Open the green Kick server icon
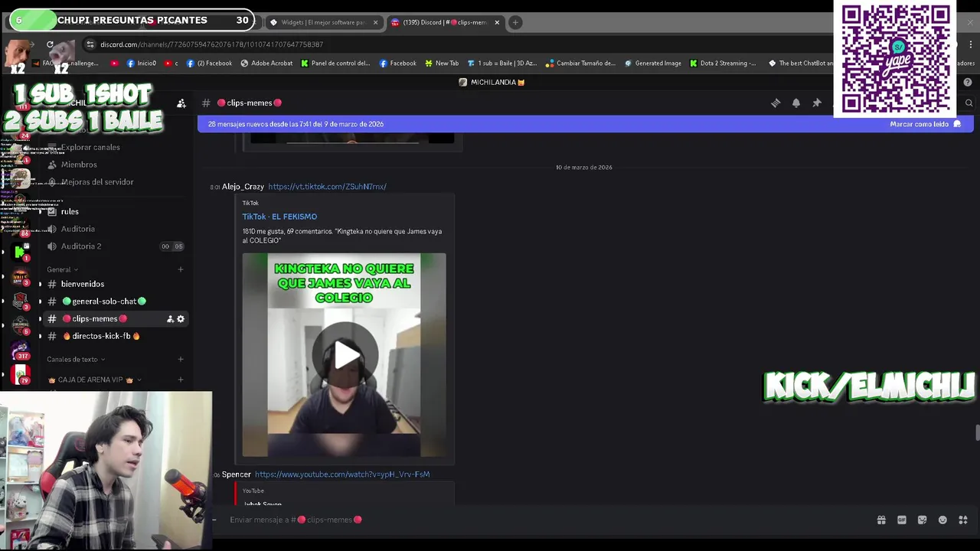Viewport: 980px width, 551px height. click(x=21, y=252)
